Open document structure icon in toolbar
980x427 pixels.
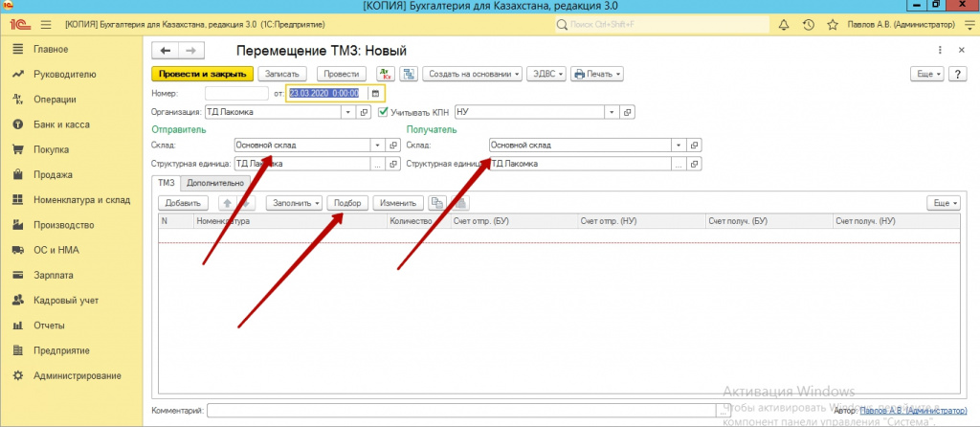(409, 74)
